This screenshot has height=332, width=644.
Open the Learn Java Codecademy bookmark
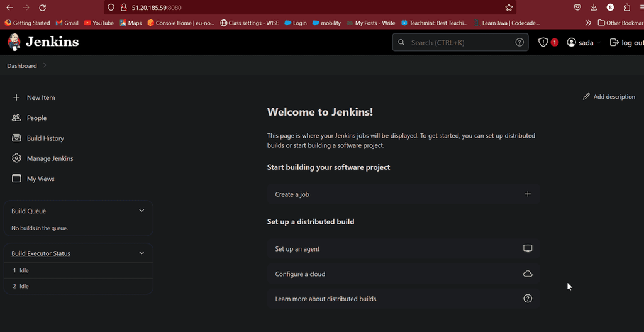pyautogui.click(x=506, y=23)
